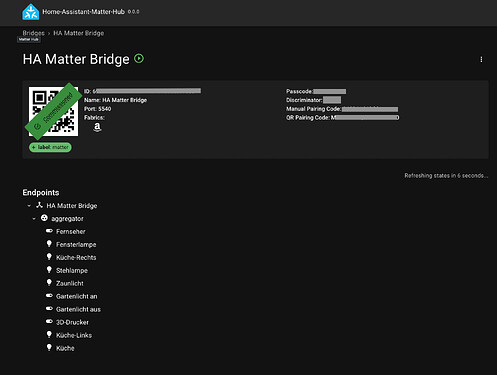Click the Port: 5540 text

click(x=97, y=109)
